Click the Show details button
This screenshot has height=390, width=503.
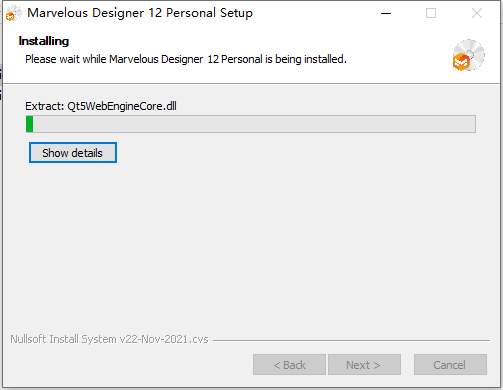[x=73, y=153]
